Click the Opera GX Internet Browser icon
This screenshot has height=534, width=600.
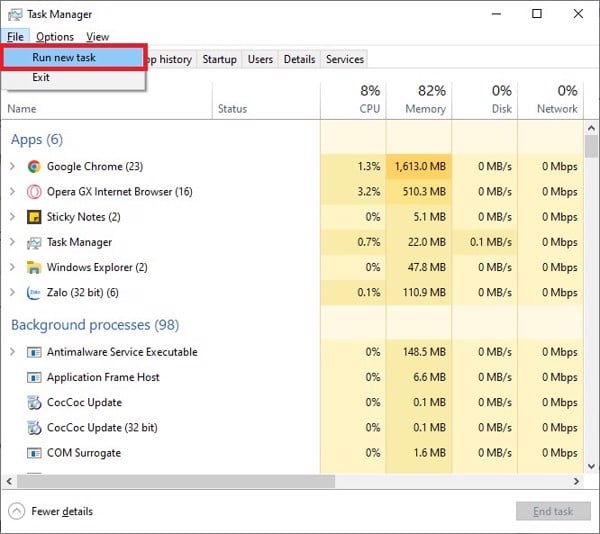pos(34,192)
